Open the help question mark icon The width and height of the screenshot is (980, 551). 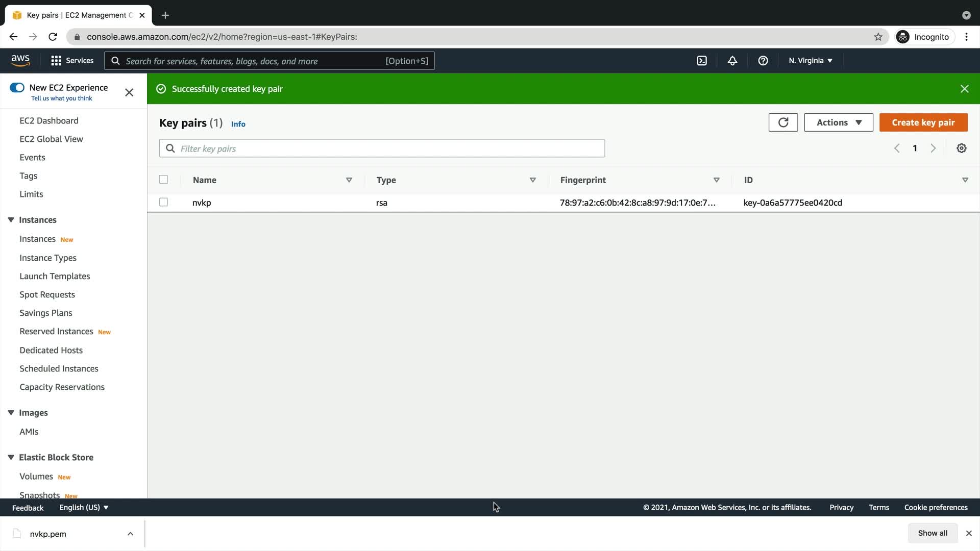763,61
